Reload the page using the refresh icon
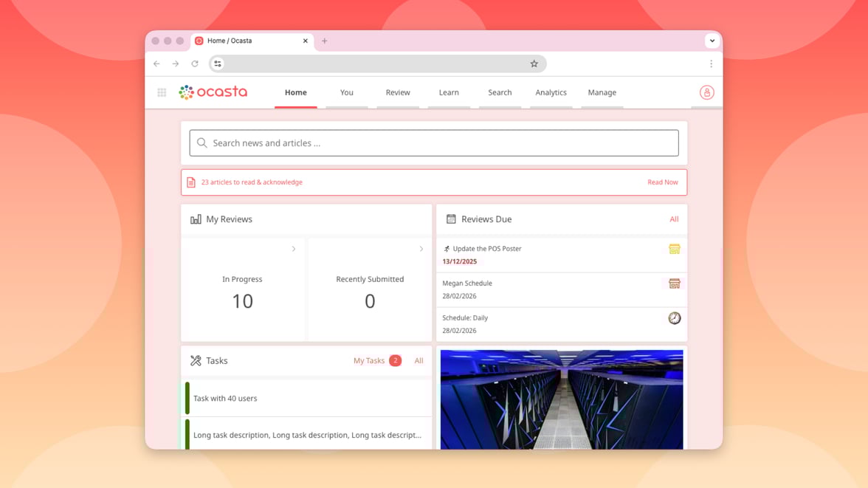The image size is (868, 488). click(x=195, y=64)
